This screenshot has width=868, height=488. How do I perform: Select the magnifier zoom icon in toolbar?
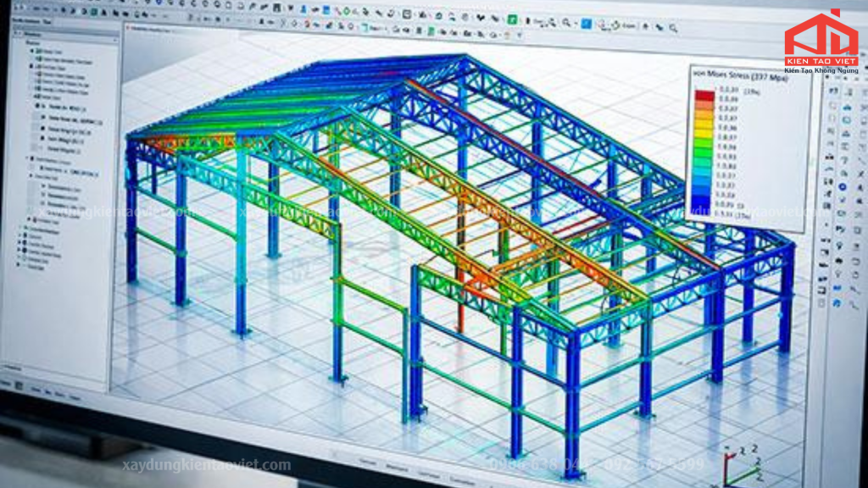tap(566, 23)
